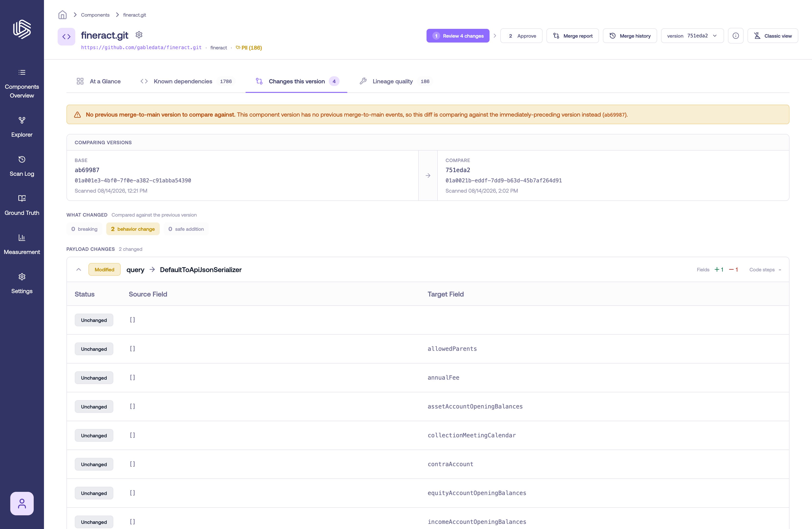Click the warning triangle in the banner
This screenshot has height=529, width=812.
pyautogui.click(x=77, y=115)
